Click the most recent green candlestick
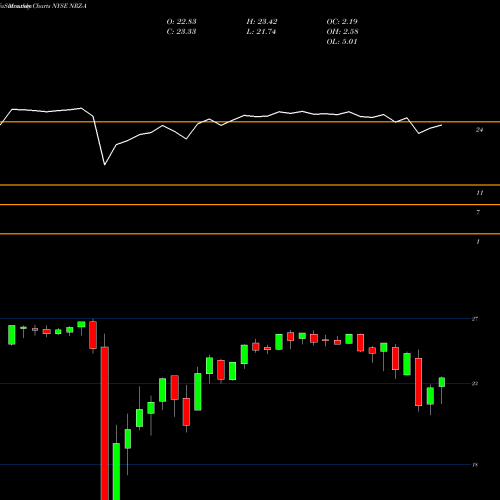Screen dimensions: 500x500 (442, 382)
